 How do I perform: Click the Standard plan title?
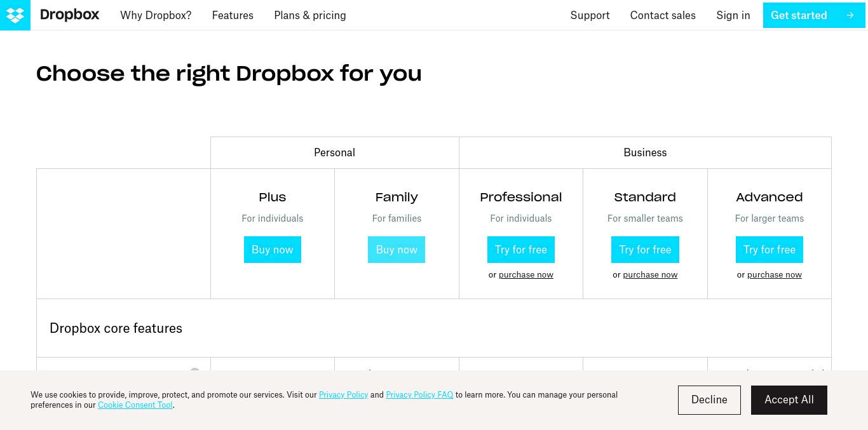[645, 198]
